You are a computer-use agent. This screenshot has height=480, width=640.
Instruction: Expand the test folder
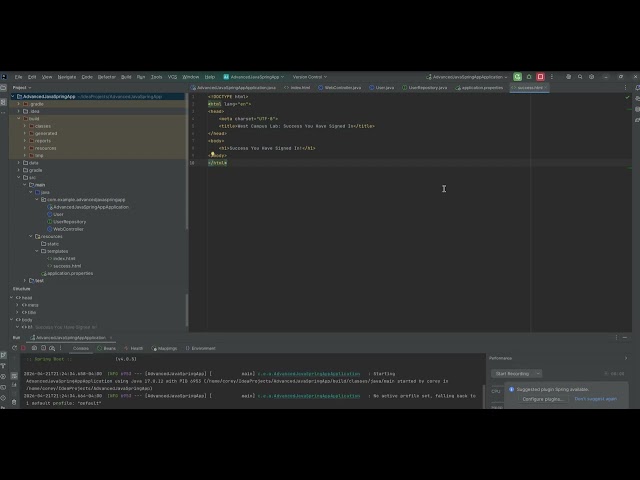[x=24, y=280]
